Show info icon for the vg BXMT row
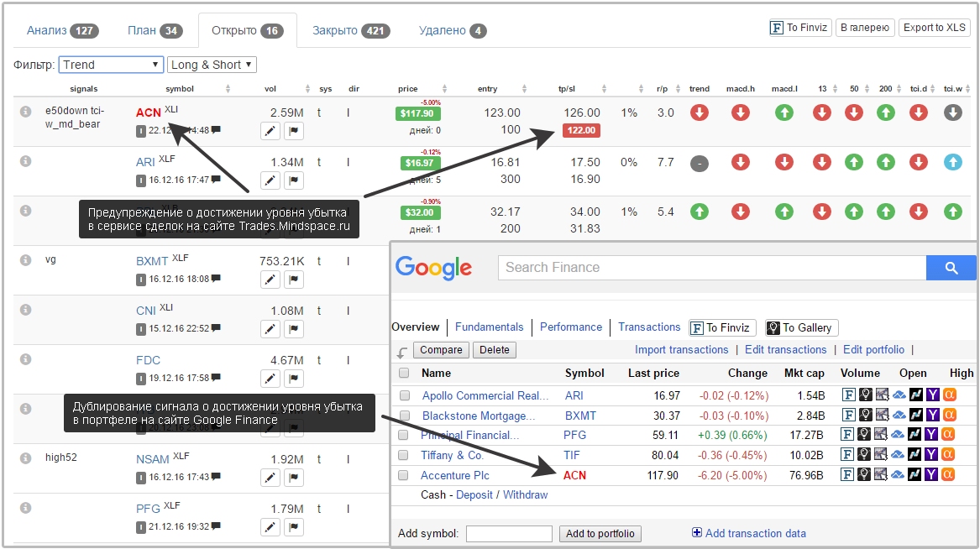The width and height of the screenshot is (980, 549). pos(26,260)
